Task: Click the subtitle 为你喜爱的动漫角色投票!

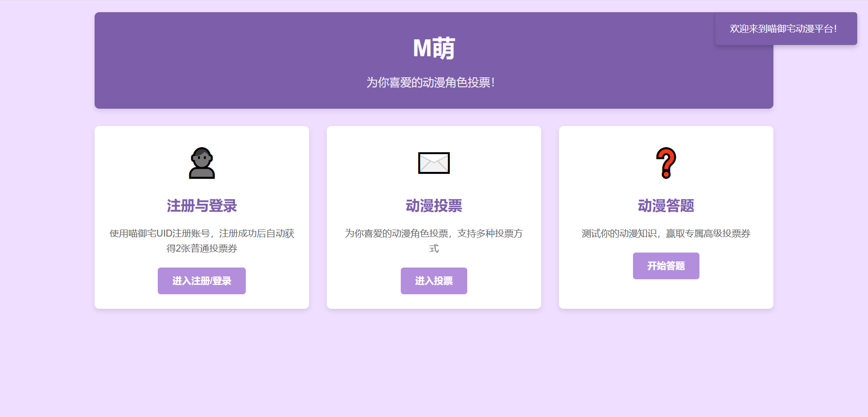Action: pyautogui.click(x=431, y=82)
